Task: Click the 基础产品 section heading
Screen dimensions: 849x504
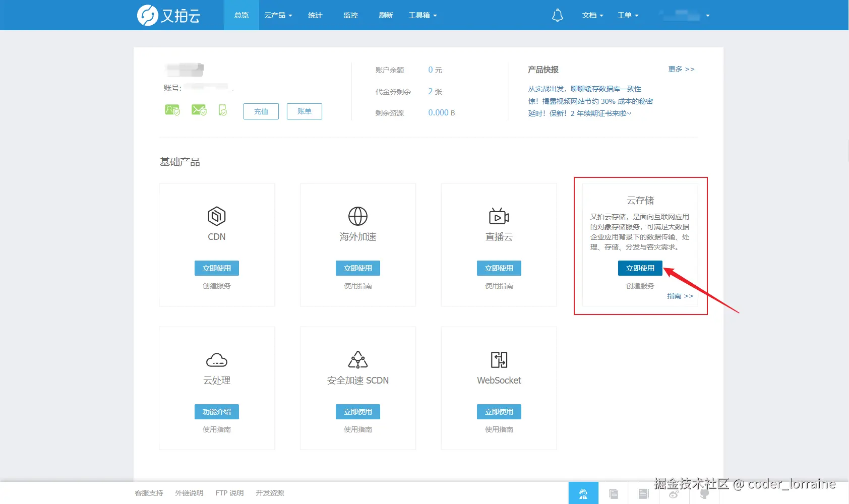Action: click(x=180, y=162)
